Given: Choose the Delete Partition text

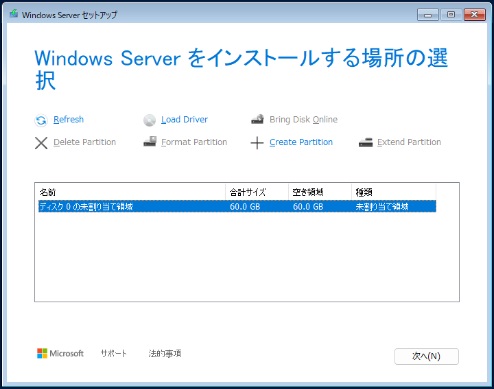Looking at the screenshot, I should 85,142.
